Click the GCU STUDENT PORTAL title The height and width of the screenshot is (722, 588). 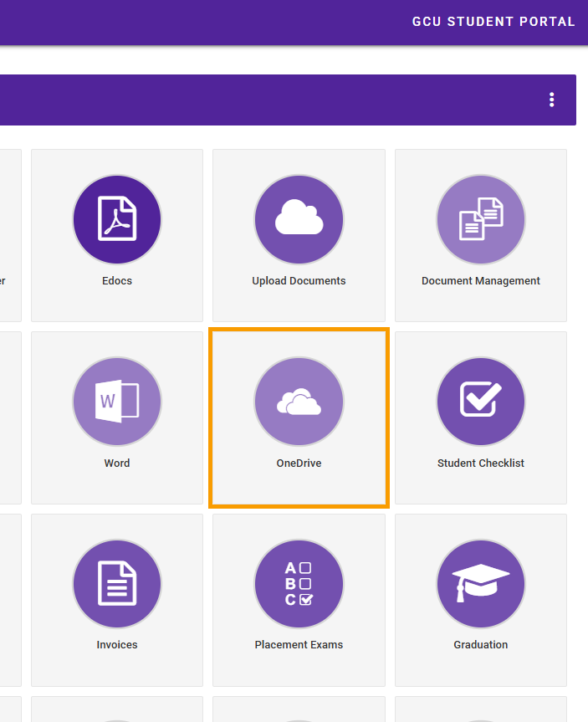click(493, 22)
